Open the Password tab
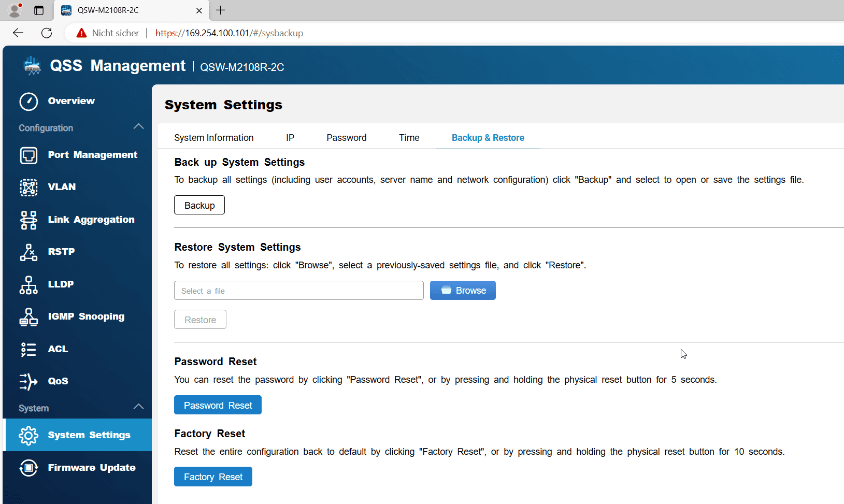 coord(347,138)
